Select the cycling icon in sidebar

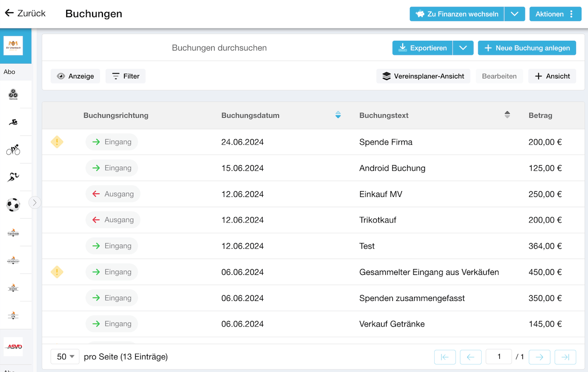coord(13,150)
